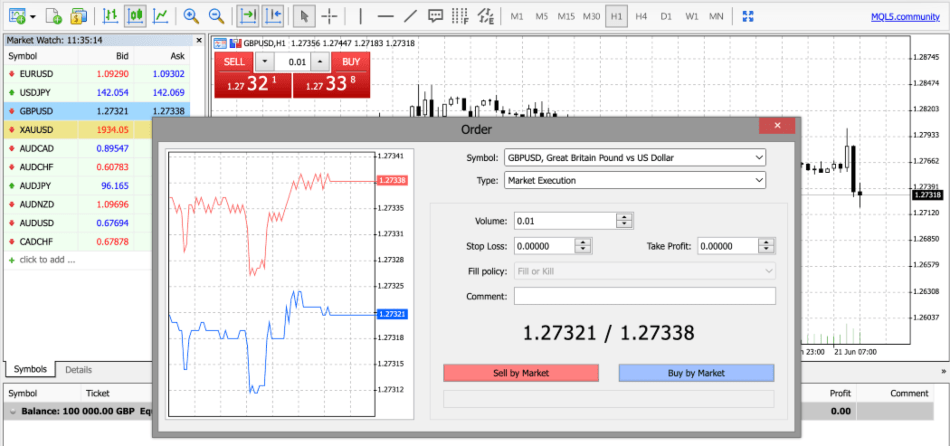Screen dimensions: 950x446
Task: Switch to the M15 timeframe
Action: coord(566,17)
